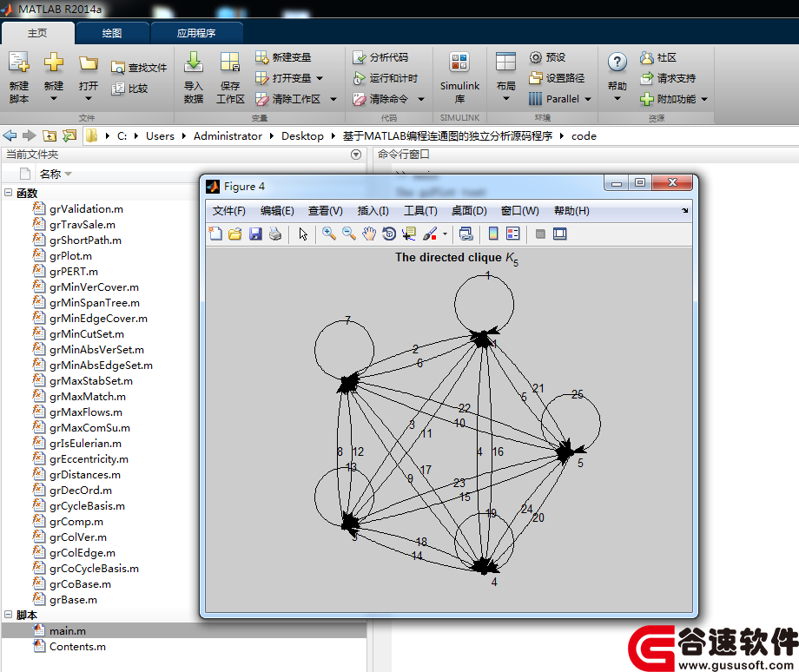The height and width of the screenshot is (672, 799).
Task: Open the 打开 (Open) dropdown arrow
Action: pos(89,98)
